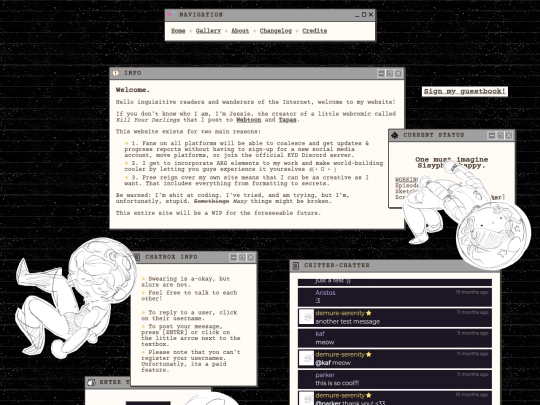The height and width of the screenshot is (405, 540).
Task: Click the Enter window title icon
Action: [x=91, y=382]
